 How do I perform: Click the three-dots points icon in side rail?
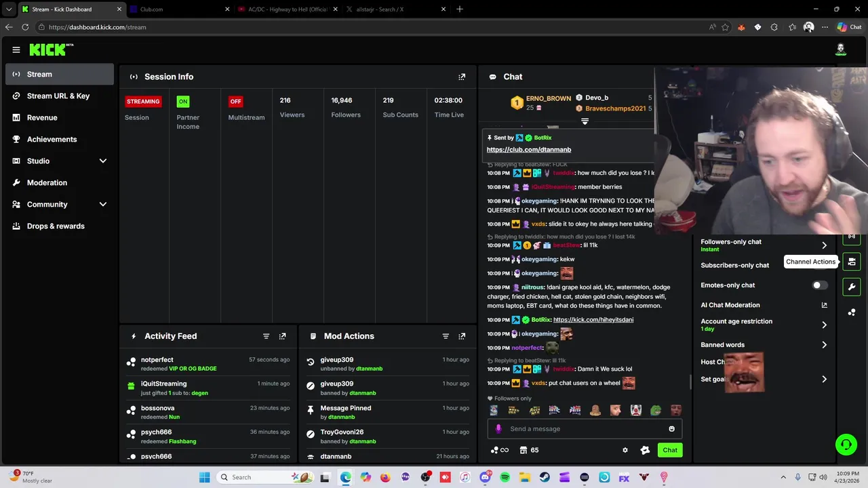click(x=852, y=312)
